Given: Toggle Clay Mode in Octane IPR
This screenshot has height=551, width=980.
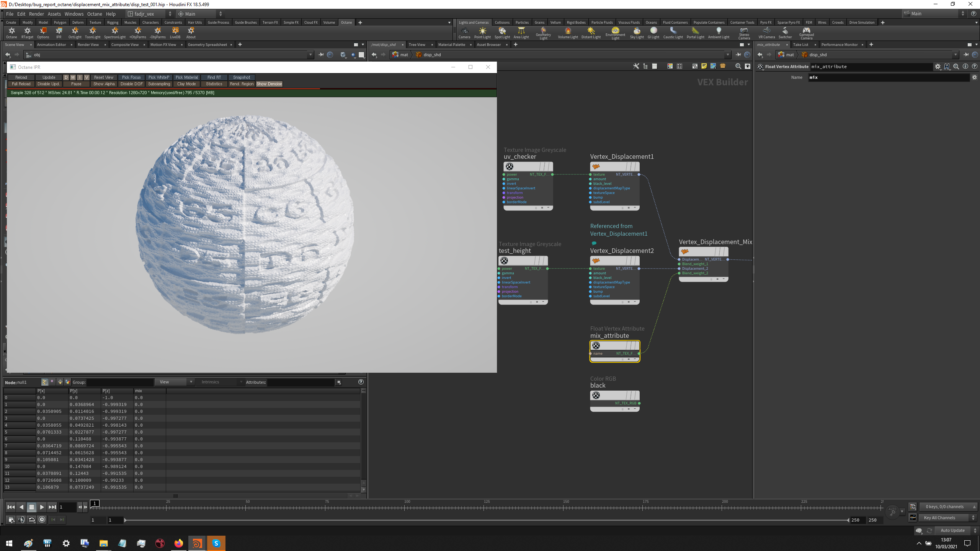Looking at the screenshot, I should 186,84.
